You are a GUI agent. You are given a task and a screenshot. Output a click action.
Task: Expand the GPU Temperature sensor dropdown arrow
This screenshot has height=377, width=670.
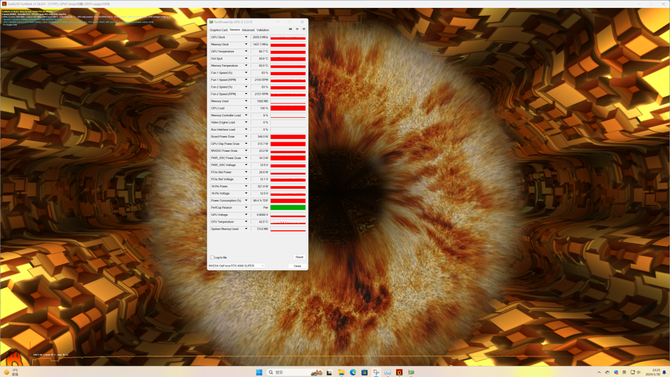246,51
